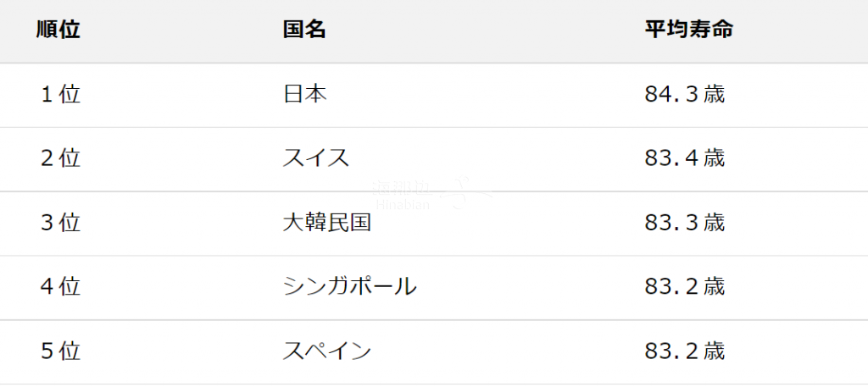
Task: Click the 順位 column header
Action: pyautogui.click(x=58, y=30)
